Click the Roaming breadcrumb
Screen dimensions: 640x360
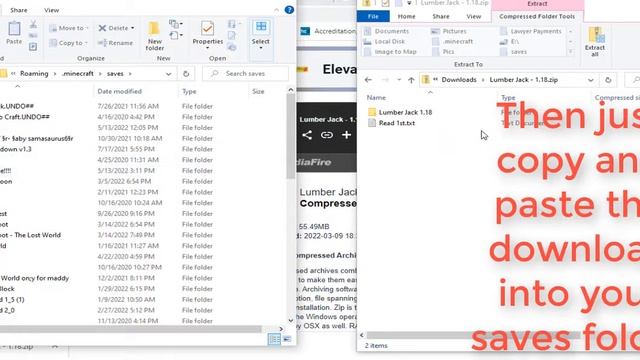(34, 74)
